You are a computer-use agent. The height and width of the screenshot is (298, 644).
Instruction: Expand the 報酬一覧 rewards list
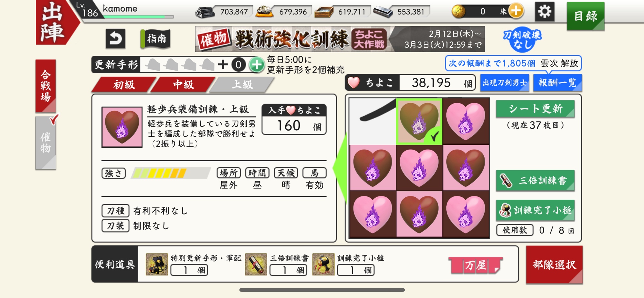(x=557, y=83)
